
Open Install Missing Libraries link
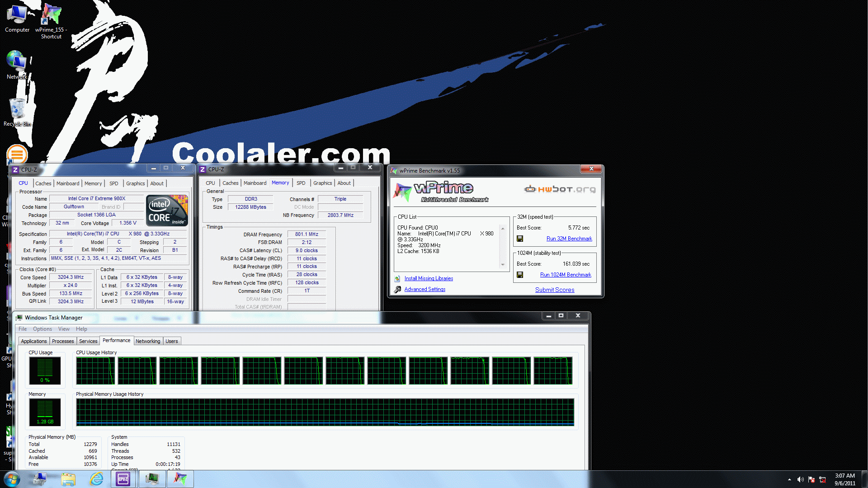pos(429,278)
